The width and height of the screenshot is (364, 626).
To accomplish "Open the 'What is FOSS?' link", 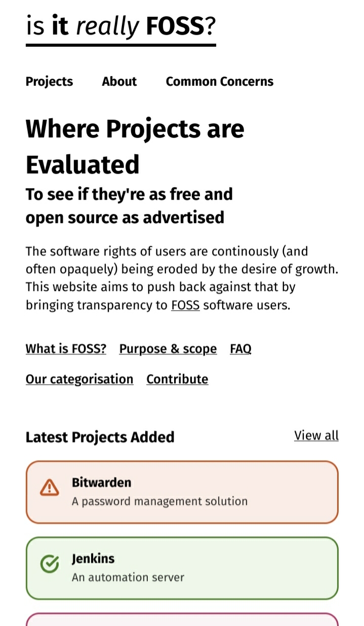I will point(66,349).
